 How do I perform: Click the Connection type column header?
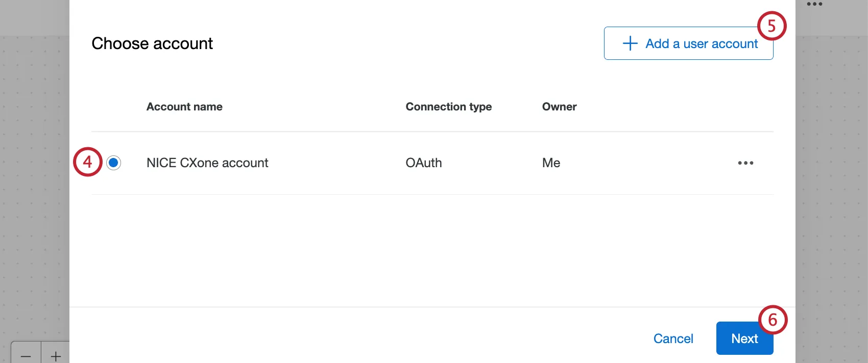point(448,107)
